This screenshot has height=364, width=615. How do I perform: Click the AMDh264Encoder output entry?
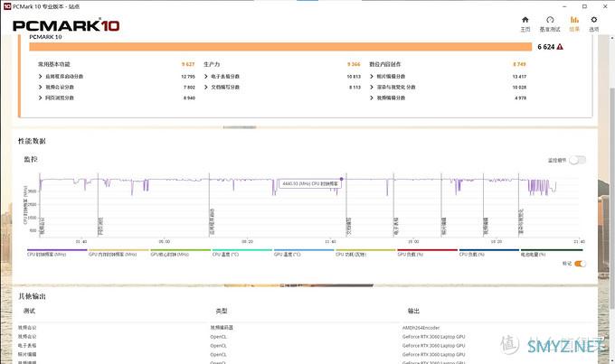pos(421,328)
